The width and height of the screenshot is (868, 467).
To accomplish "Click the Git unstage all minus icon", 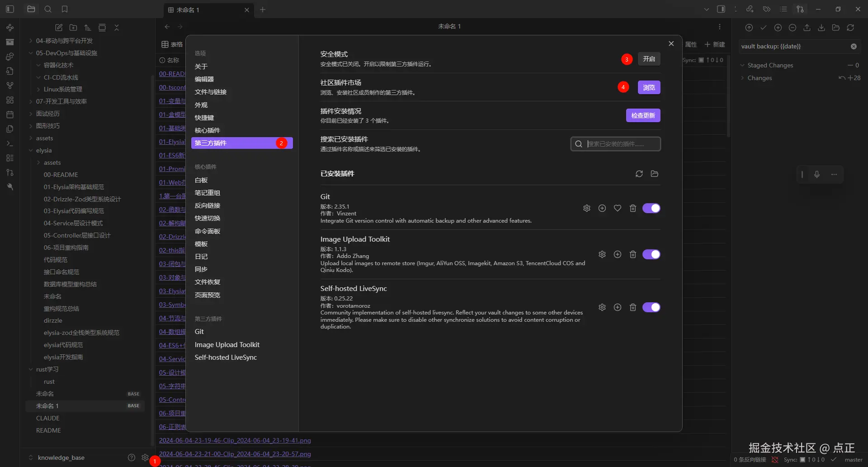I will (x=793, y=28).
